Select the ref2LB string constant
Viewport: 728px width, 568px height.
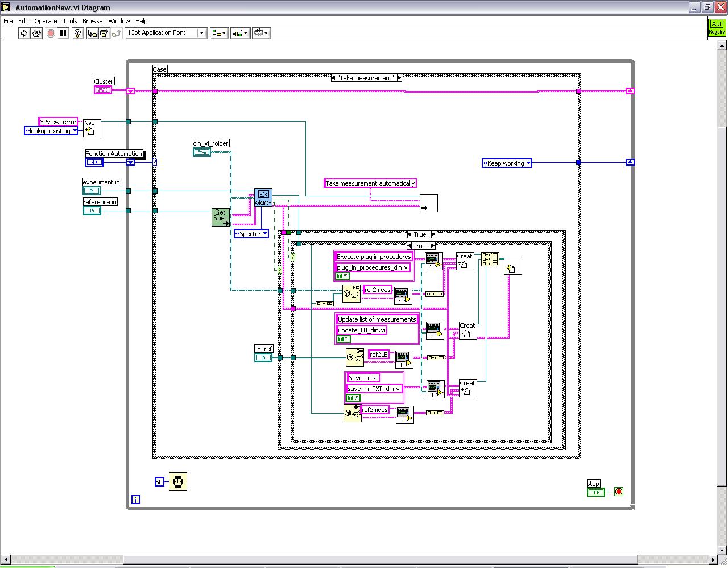(379, 355)
